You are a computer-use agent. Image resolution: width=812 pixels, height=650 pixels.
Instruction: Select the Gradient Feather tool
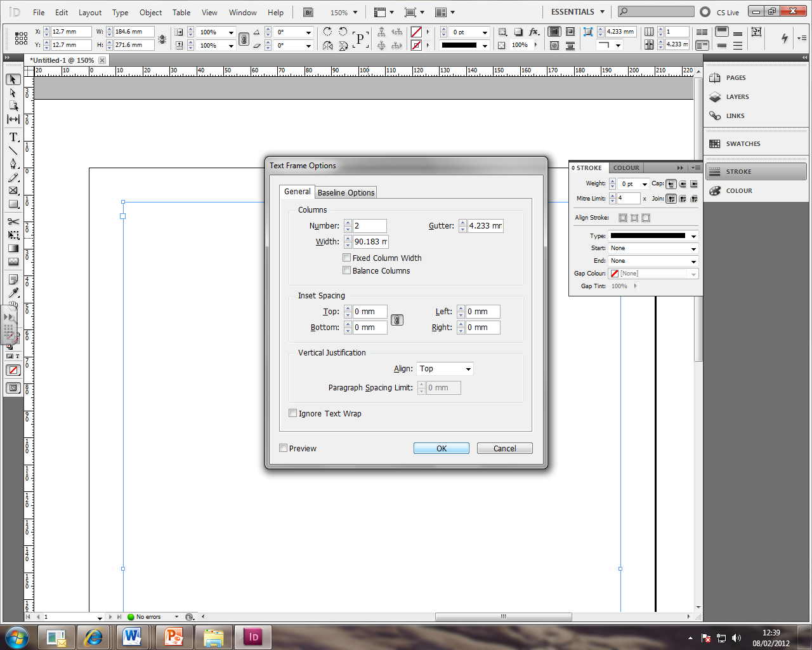pyautogui.click(x=13, y=262)
